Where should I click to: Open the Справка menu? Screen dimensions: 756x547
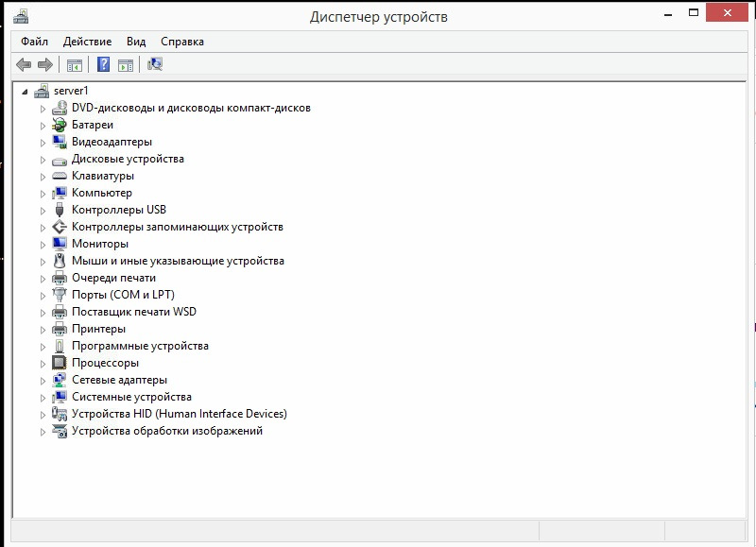pos(182,42)
